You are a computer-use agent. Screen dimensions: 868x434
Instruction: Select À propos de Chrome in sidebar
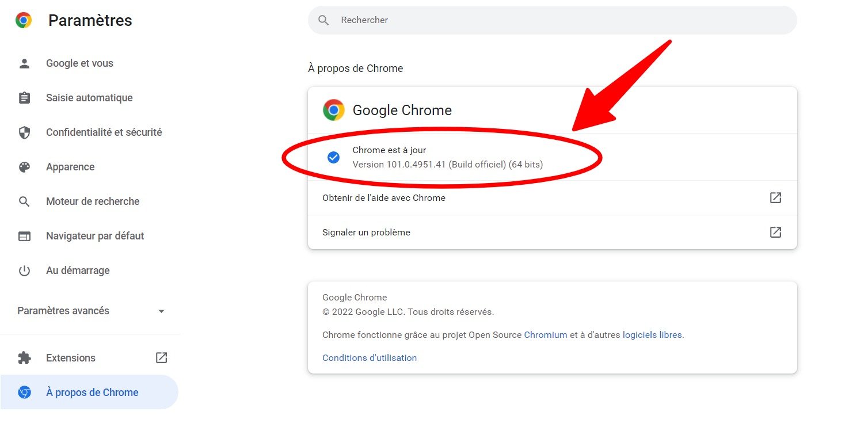point(92,393)
